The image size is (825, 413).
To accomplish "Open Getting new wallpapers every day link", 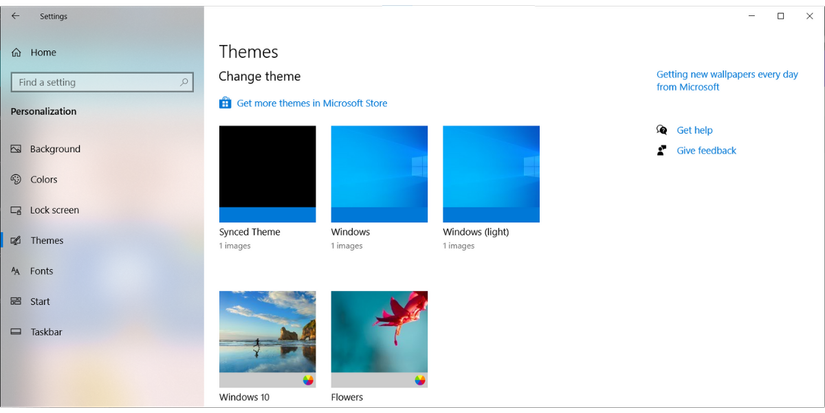I will click(727, 80).
